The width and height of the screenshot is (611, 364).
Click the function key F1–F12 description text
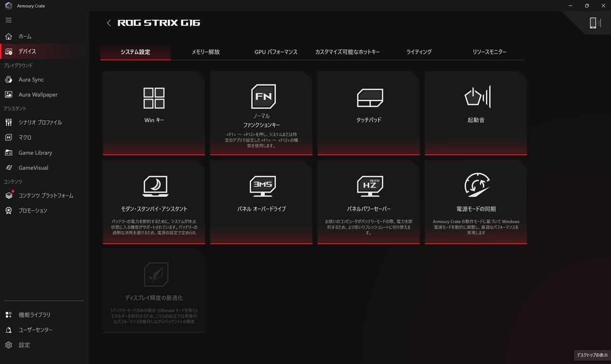click(x=262, y=140)
